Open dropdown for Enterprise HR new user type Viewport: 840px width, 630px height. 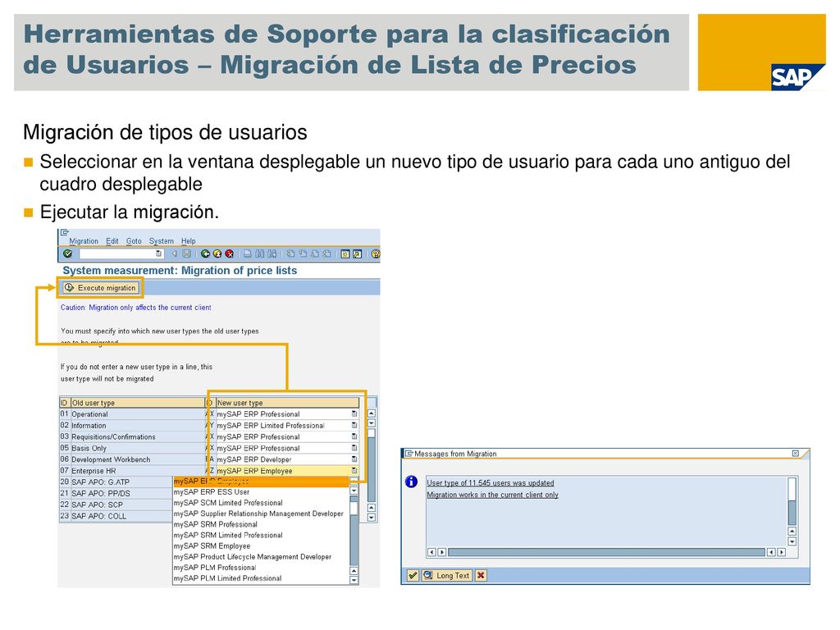click(354, 470)
